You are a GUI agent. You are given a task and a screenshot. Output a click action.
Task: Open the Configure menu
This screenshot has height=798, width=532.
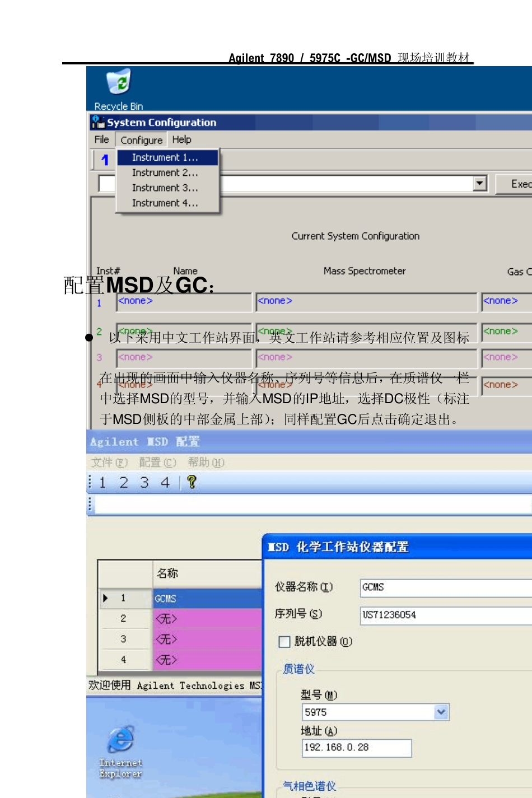141,140
